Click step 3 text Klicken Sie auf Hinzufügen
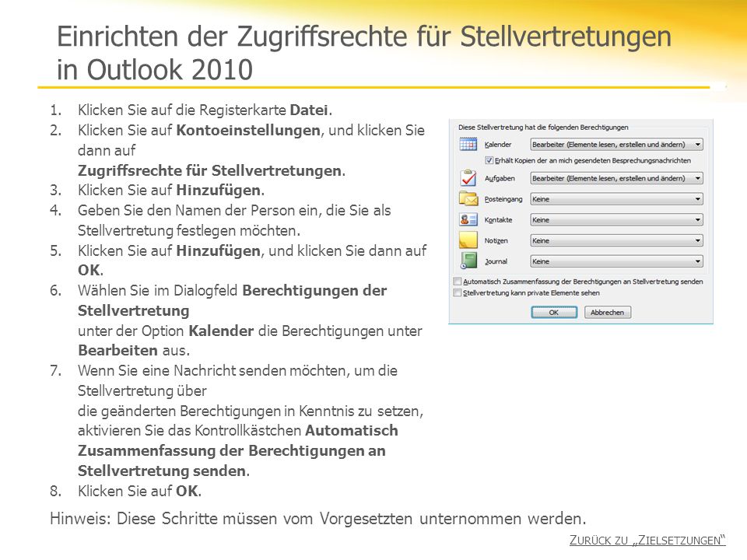The height and width of the screenshot is (560, 747). (171, 190)
